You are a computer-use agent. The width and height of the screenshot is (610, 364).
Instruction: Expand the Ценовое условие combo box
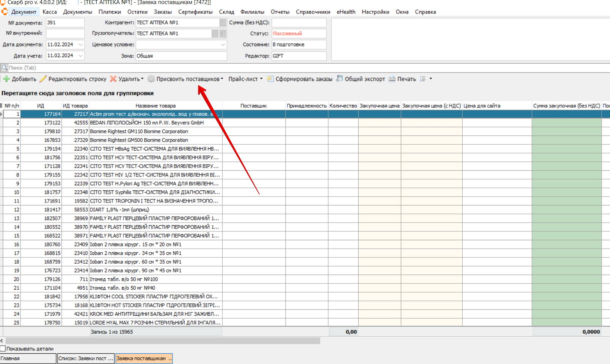pyautogui.click(x=223, y=45)
